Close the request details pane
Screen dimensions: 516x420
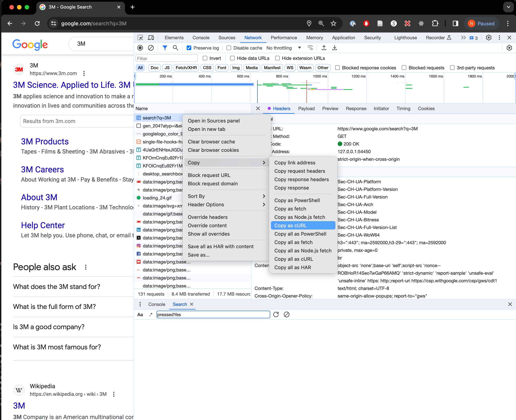258,108
